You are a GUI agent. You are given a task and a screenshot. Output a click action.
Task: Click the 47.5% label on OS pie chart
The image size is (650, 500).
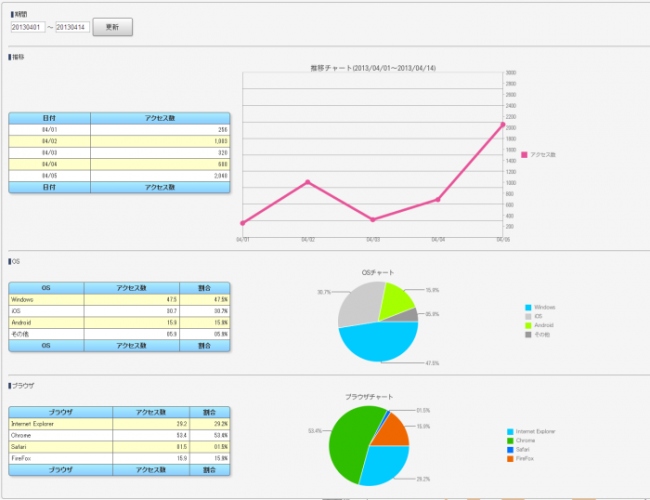tap(432, 363)
